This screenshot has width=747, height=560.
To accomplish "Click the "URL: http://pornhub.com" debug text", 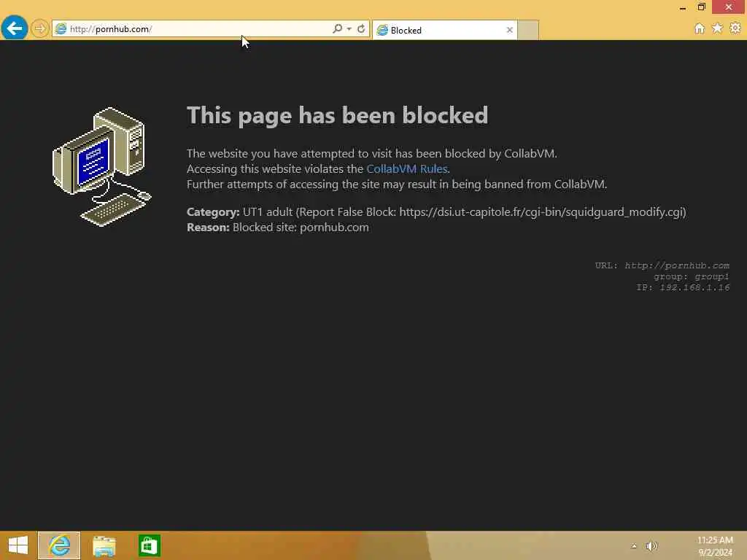I will tap(662, 265).
